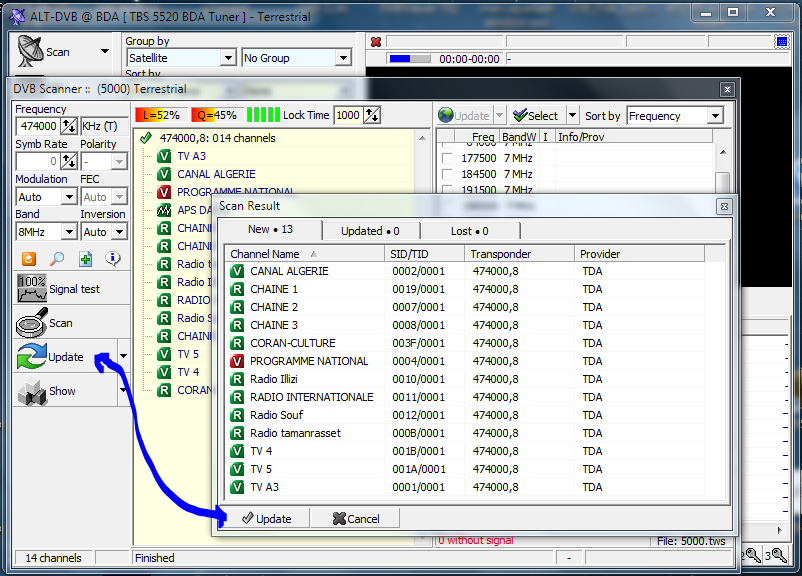
Task: Click the Show button with cube icon
Action: [62, 391]
